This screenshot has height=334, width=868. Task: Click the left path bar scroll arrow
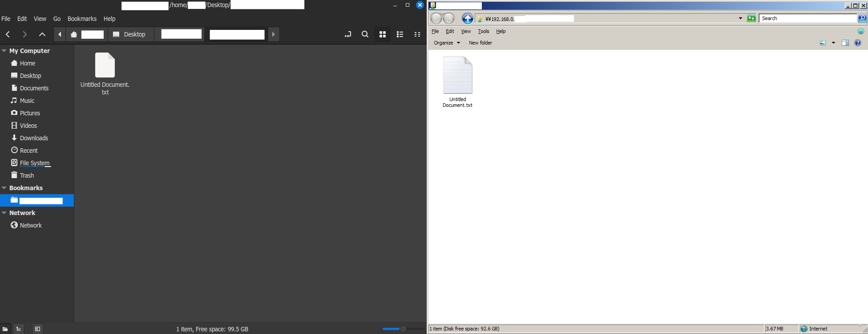click(60, 34)
